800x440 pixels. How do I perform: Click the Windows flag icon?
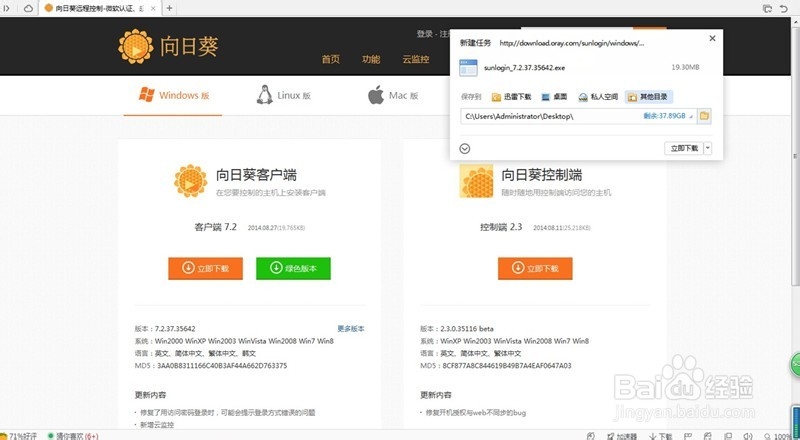[146, 94]
